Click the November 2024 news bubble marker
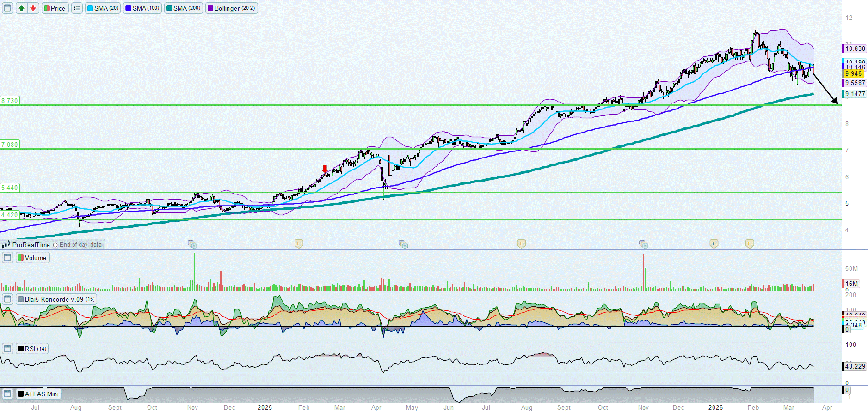This screenshot has width=868, height=412. point(192,244)
